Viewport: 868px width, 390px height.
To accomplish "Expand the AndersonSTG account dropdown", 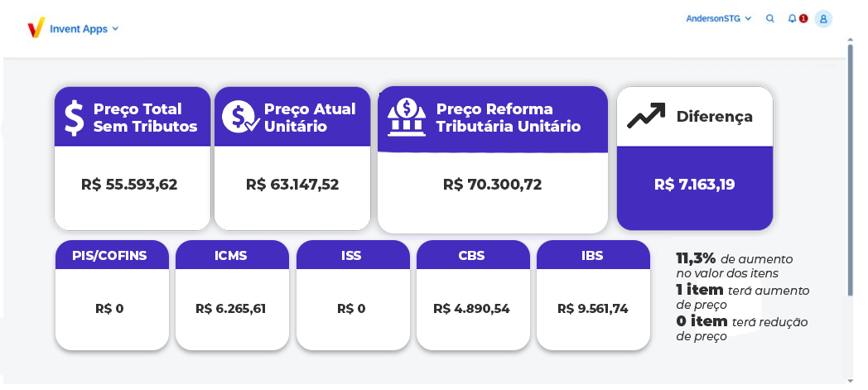I will 719,18.
